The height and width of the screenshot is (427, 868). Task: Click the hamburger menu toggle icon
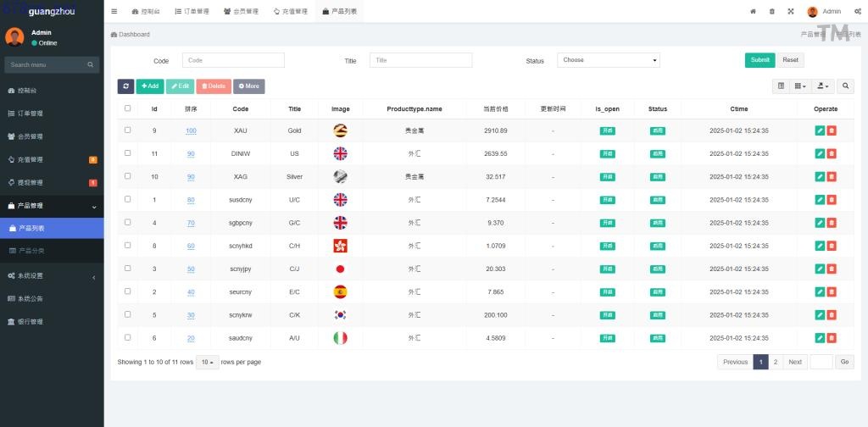pyautogui.click(x=114, y=12)
